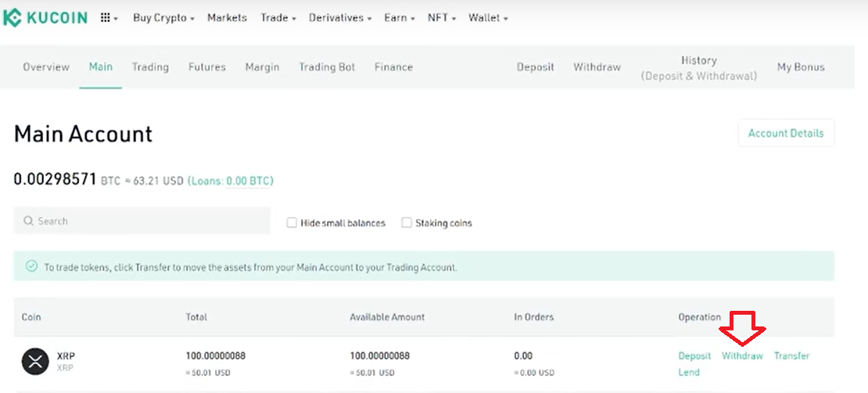
Task: Expand the Buy Crypto dropdown
Action: [163, 17]
